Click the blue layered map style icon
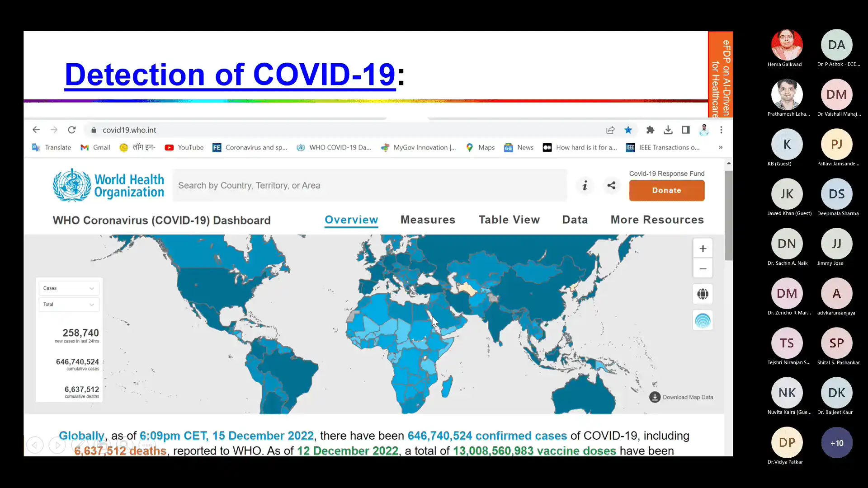Image resolution: width=868 pixels, height=488 pixels. click(x=703, y=320)
